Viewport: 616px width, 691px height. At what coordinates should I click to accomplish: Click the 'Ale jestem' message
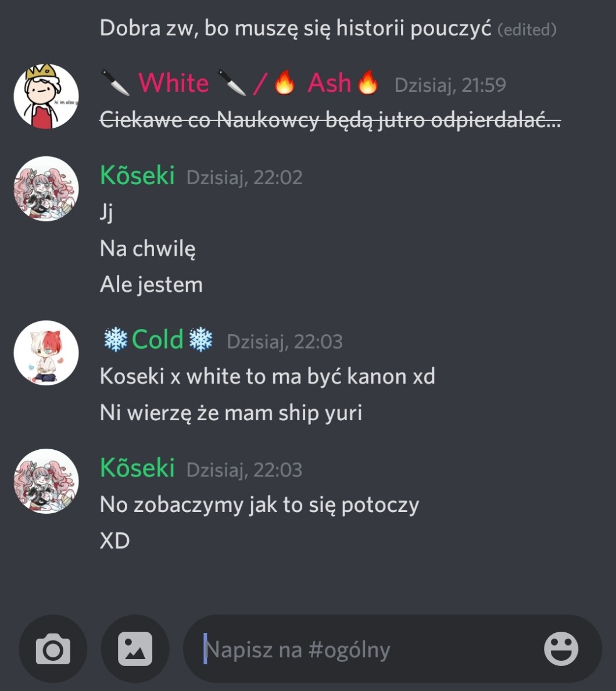(x=151, y=285)
